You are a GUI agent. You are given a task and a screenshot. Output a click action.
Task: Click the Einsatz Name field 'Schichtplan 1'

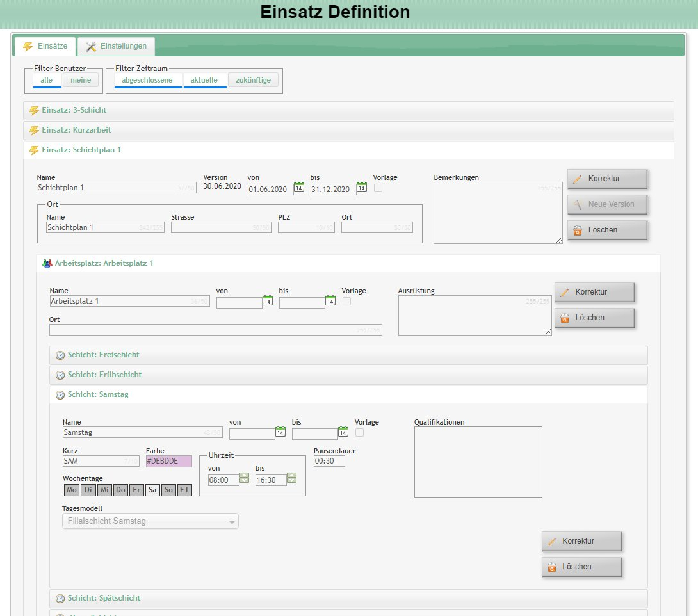117,188
